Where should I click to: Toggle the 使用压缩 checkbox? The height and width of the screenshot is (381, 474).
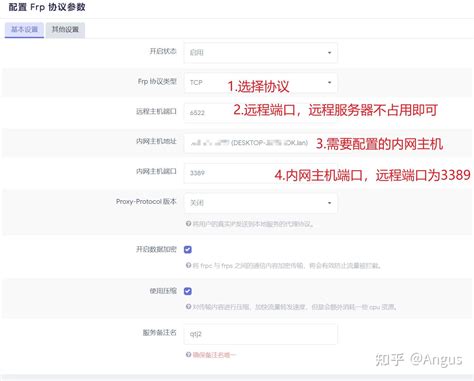tap(188, 291)
